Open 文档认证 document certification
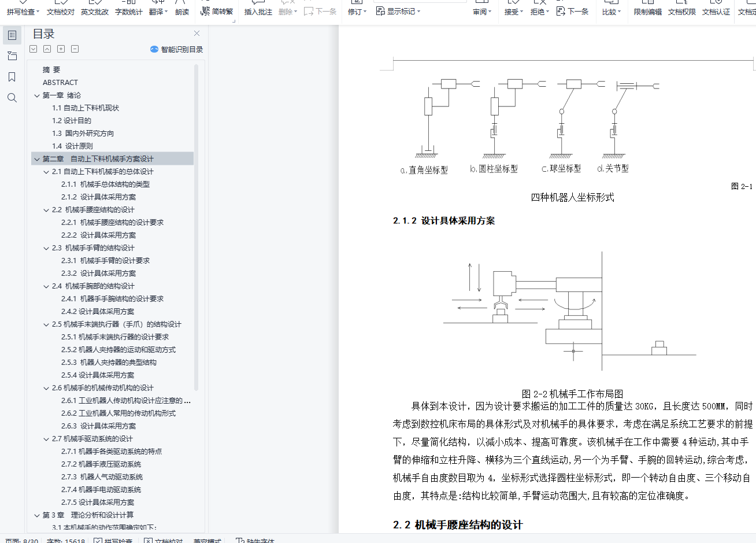 [716, 12]
